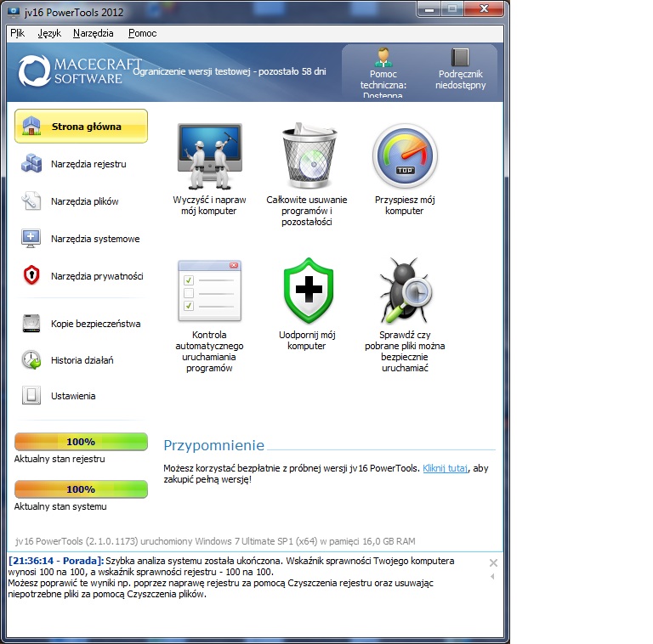Screen dimensions: 653x644
Task: Open the bug magnifier file check icon
Action: pyautogui.click(x=406, y=290)
